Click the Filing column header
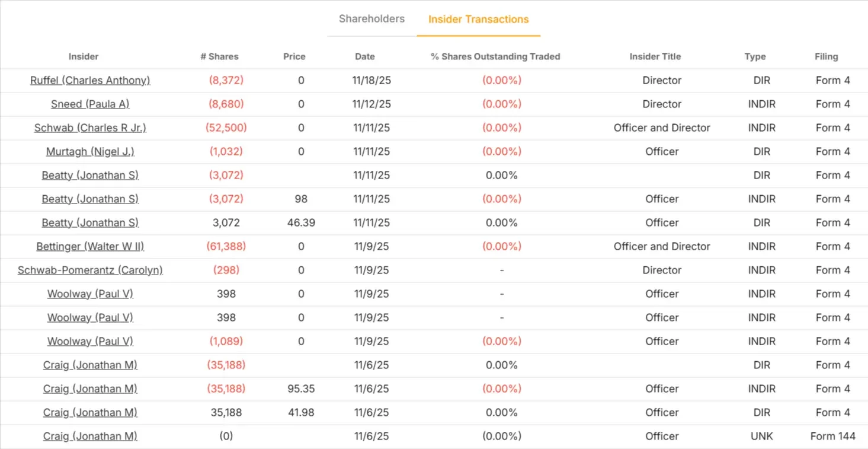Screen dimensions: 868x449 [x=827, y=56]
